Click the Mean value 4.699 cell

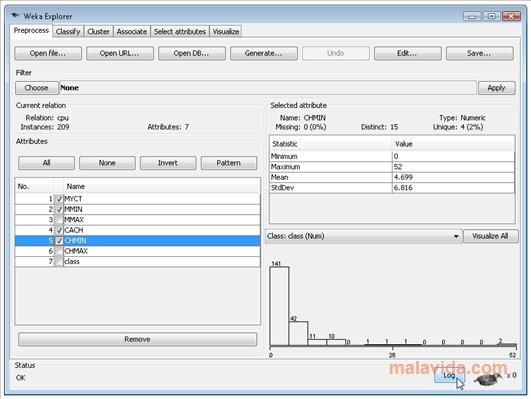(x=453, y=177)
